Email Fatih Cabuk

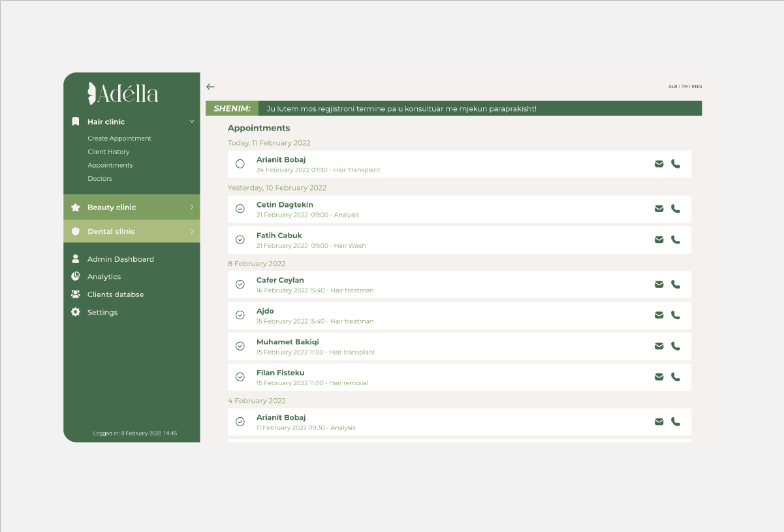tap(659, 240)
